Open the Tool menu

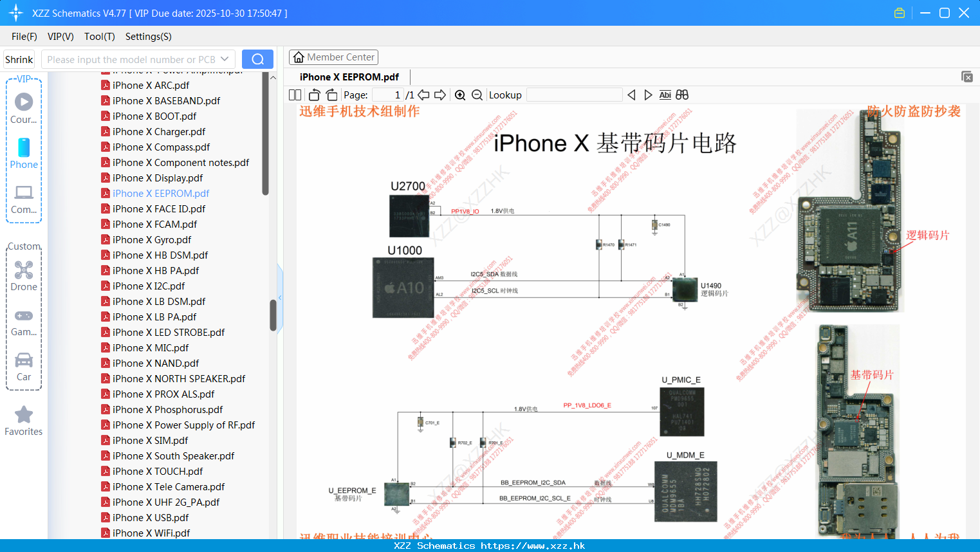coord(100,37)
